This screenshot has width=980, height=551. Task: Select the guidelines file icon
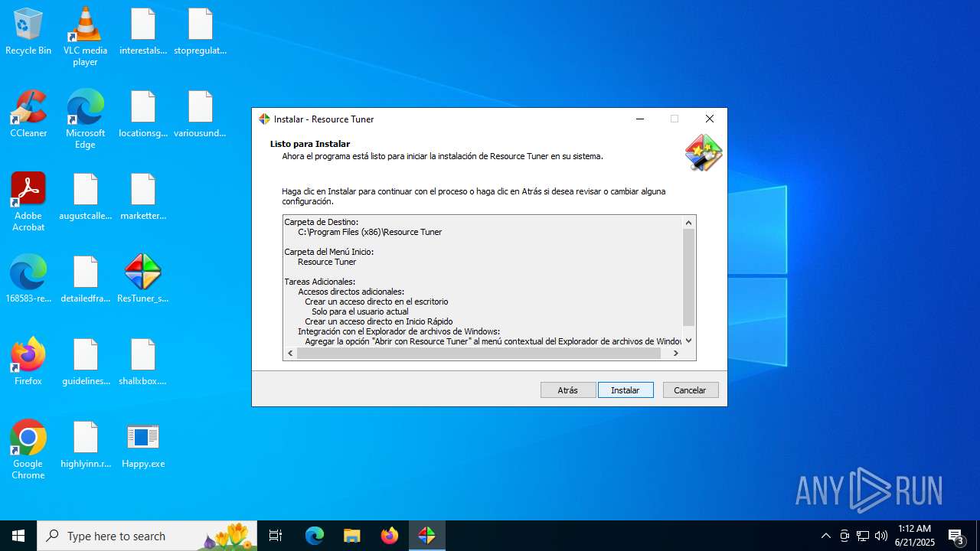pos(85,361)
